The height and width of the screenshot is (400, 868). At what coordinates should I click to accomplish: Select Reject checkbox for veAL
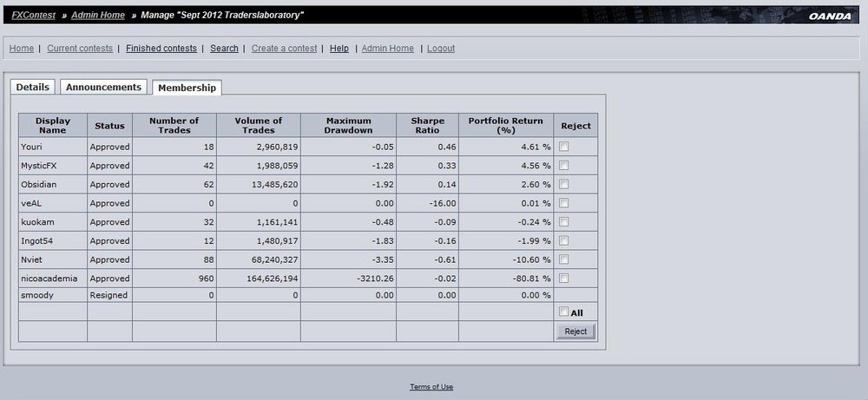563,203
